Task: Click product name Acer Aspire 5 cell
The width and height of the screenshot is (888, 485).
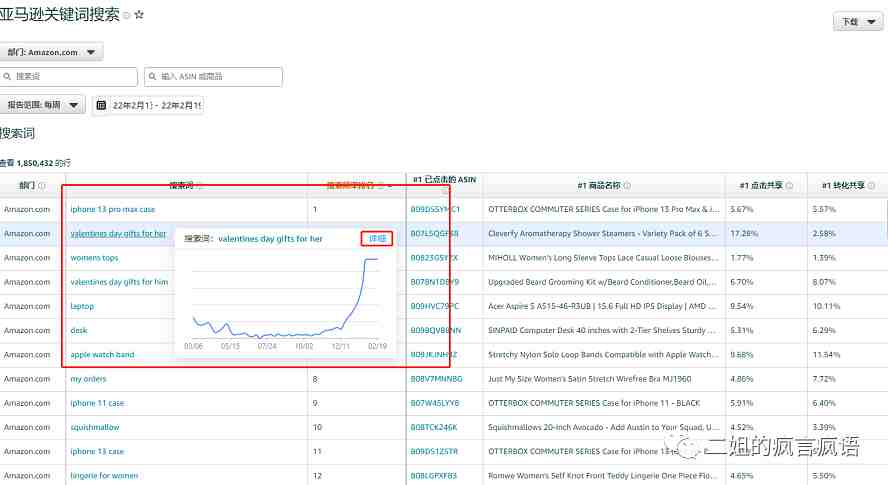Action: click(x=603, y=306)
